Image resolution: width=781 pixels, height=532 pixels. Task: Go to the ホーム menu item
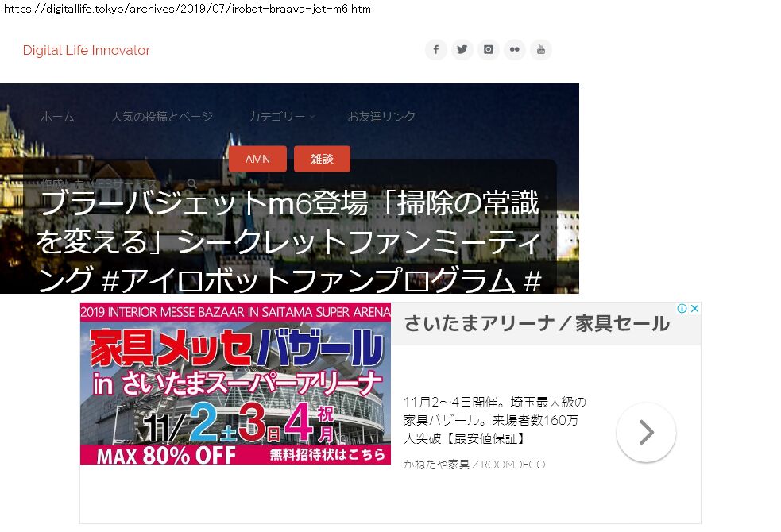tap(57, 117)
